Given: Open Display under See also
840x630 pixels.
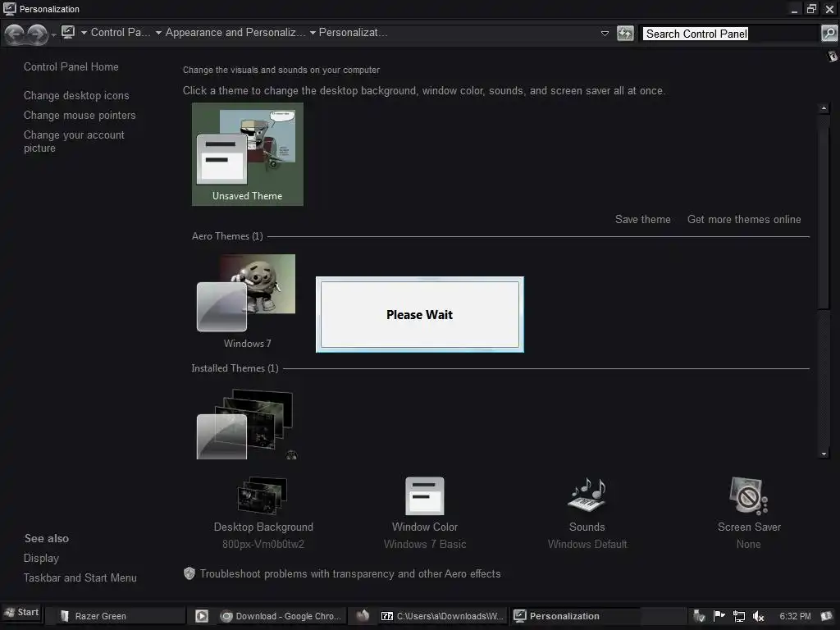Looking at the screenshot, I should 41,558.
